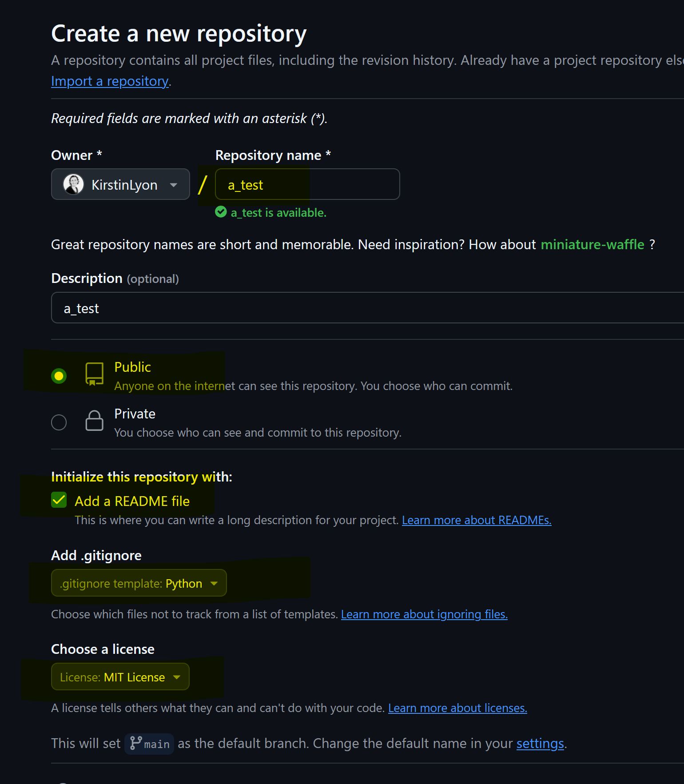This screenshot has width=684, height=784.
Task: Uncheck the Add a README file checkbox
Action: (x=59, y=500)
